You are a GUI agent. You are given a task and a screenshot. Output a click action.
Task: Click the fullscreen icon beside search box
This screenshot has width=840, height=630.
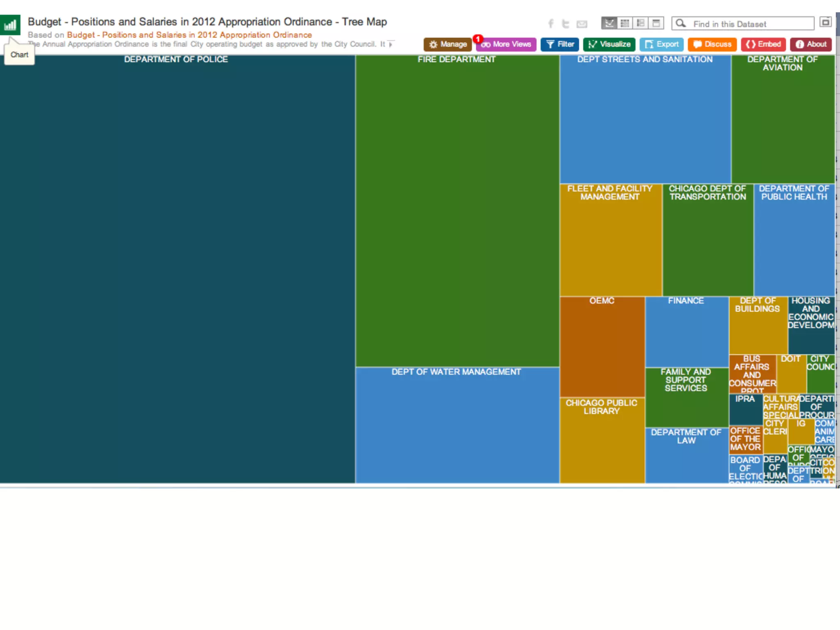click(826, 22)
